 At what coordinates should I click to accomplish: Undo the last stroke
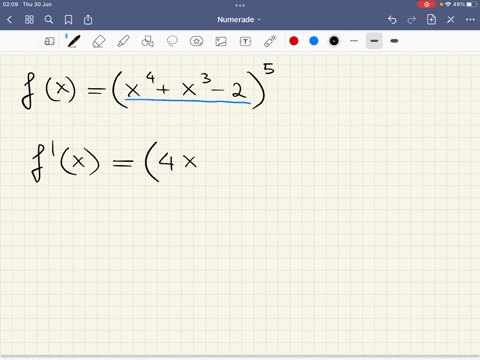pos(392,20)
